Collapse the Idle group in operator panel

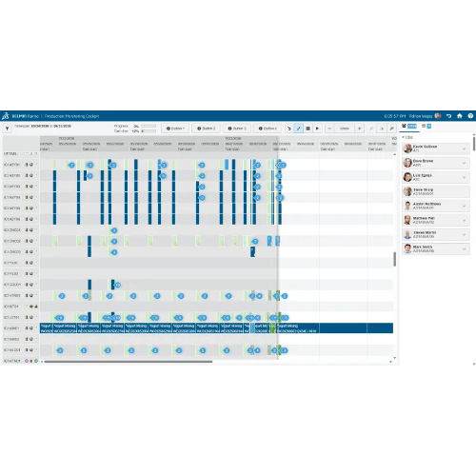404,137
